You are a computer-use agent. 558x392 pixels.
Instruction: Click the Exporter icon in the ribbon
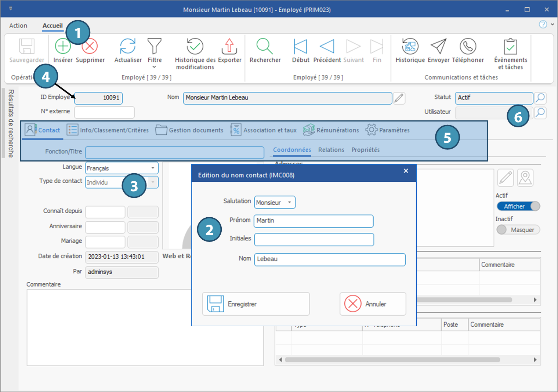229,47
